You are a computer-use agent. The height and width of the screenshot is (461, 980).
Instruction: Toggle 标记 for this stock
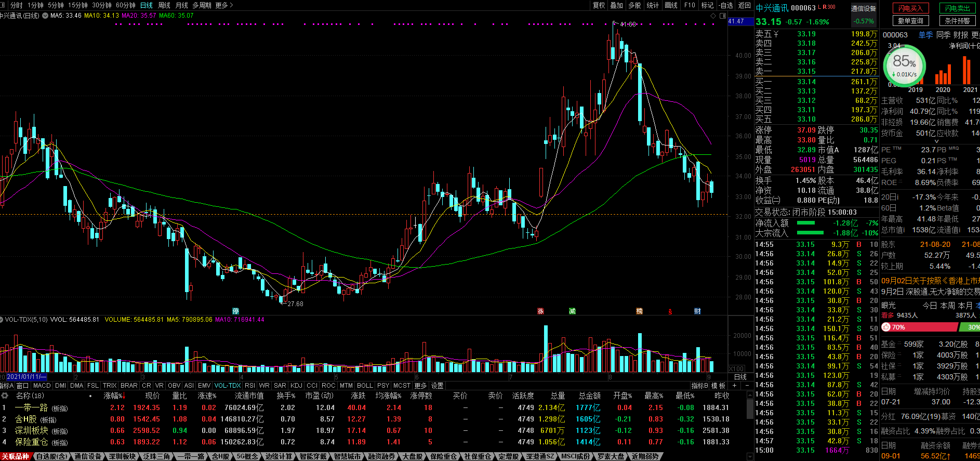707,5
